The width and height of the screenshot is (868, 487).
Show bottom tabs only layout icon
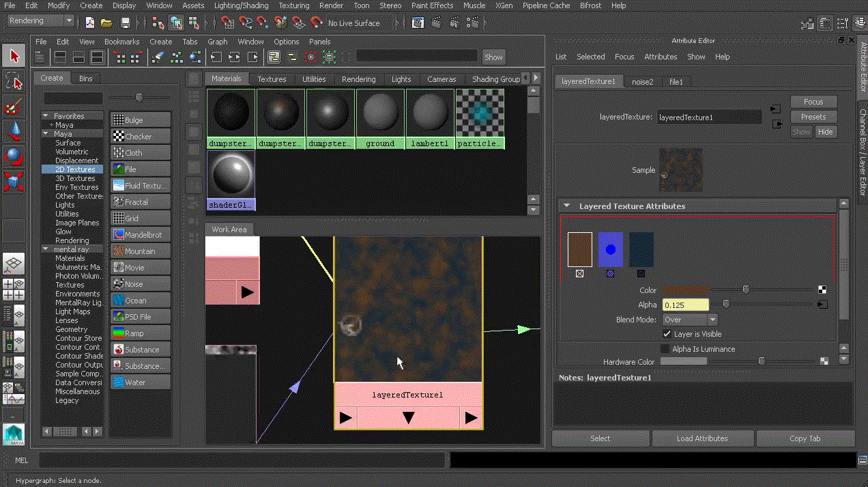click(x=78, y=57)
